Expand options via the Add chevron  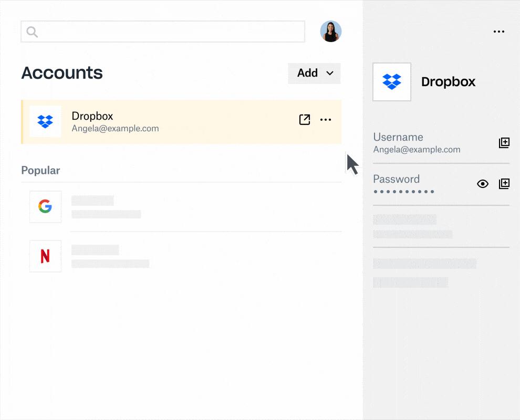330,73
